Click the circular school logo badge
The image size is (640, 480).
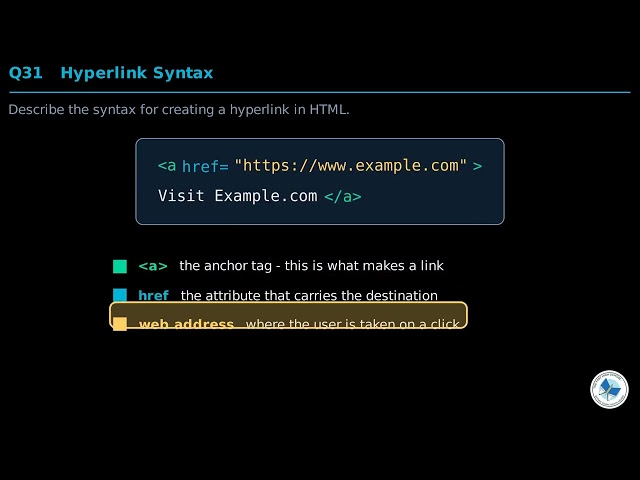click(609, 389)
